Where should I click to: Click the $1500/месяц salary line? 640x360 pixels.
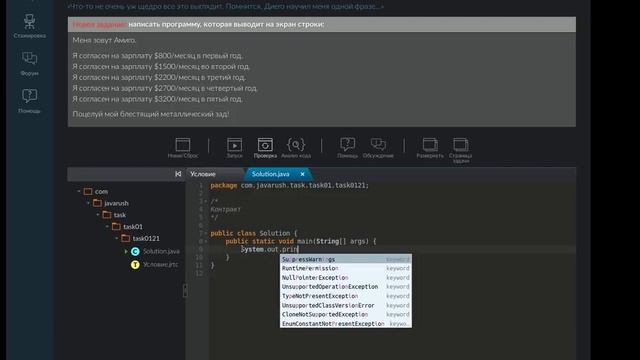(x=161, y=67)
